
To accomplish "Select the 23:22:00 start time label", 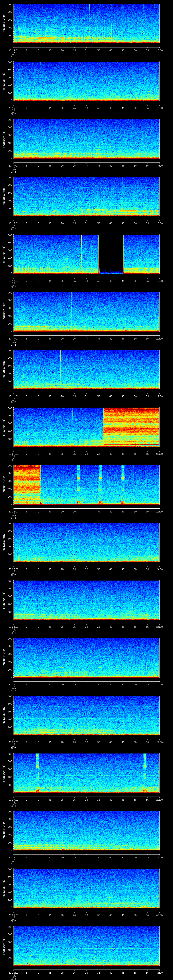I will point(13,511).
